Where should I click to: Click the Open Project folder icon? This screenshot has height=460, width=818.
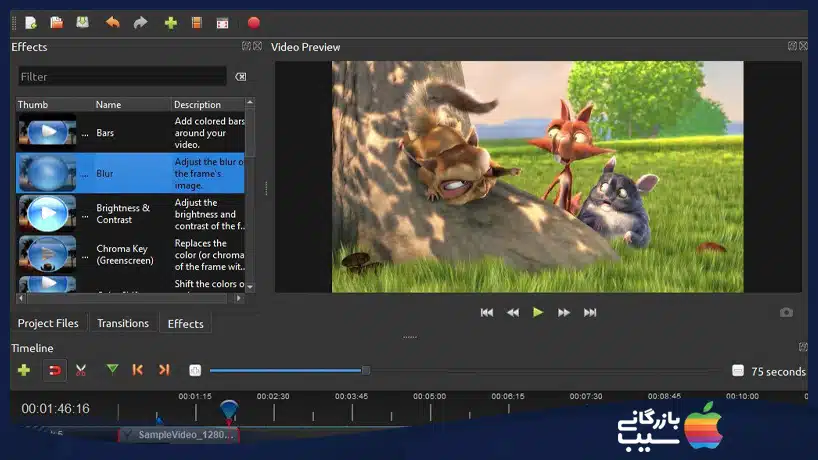[56, 22]
